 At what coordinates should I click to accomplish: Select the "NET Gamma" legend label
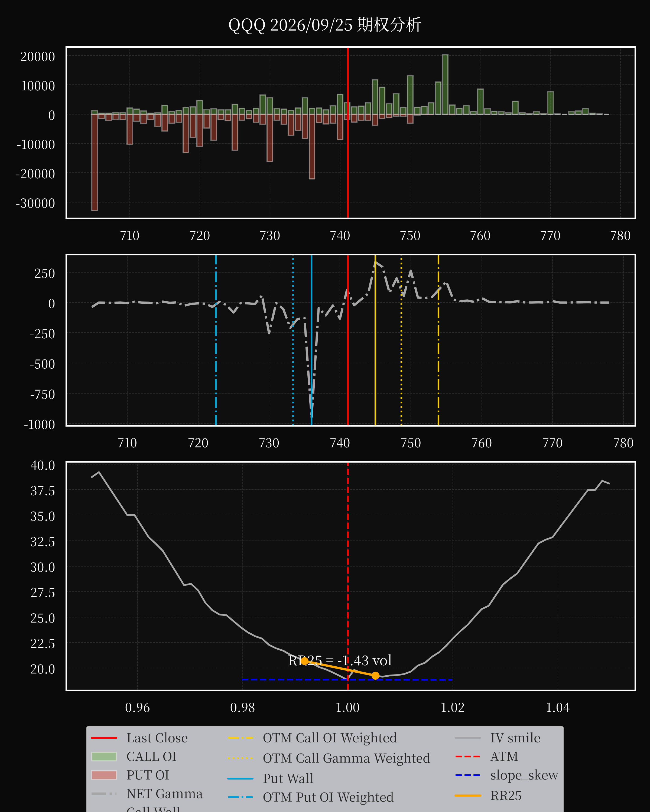click(165, 794)
